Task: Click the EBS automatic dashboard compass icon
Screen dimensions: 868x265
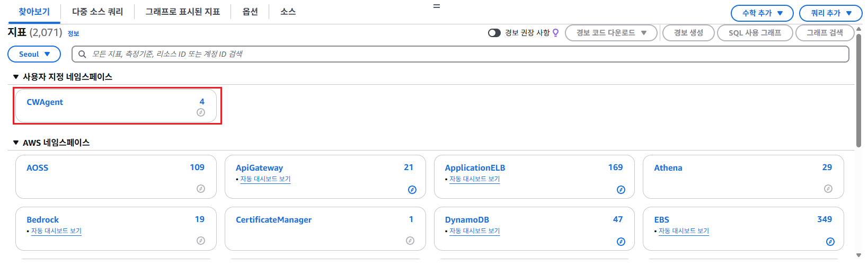Action: point(830,242)
